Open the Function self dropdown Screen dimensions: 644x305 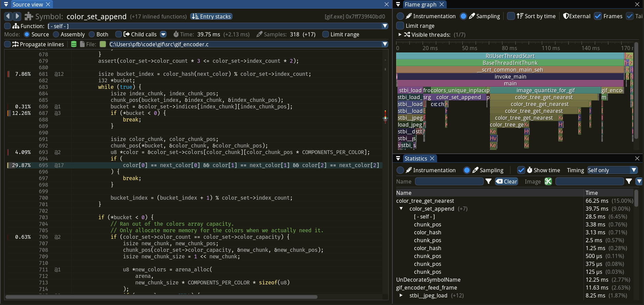click(x=217, y=26)
